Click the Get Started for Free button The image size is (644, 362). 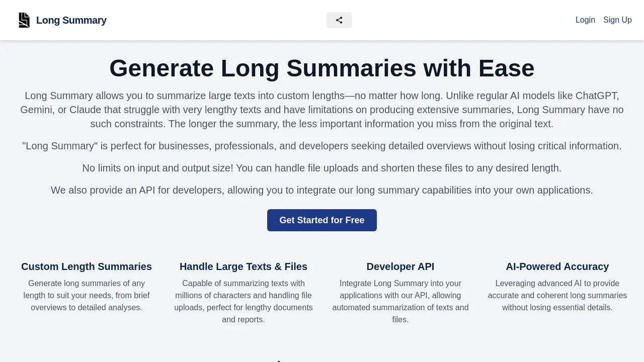(x=321, y=220)
